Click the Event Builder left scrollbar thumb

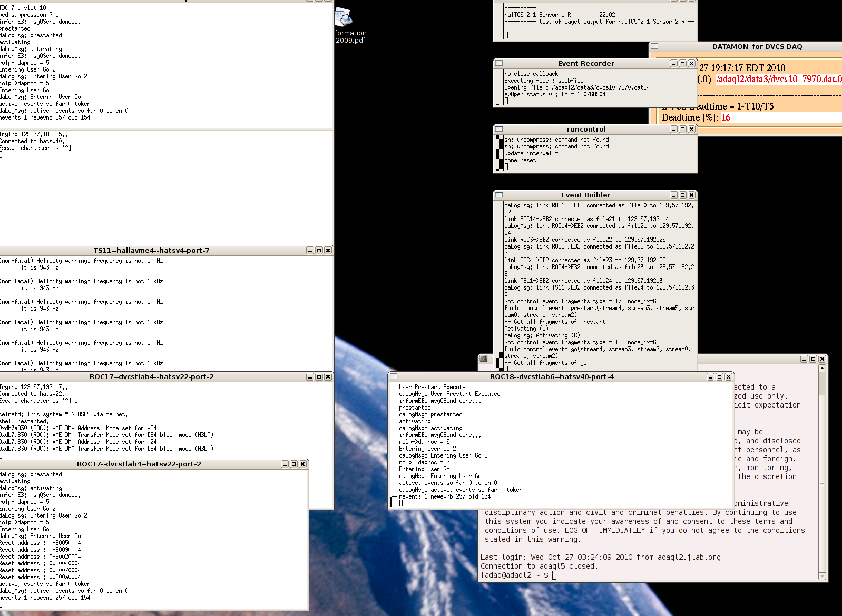tap(499, 361)
